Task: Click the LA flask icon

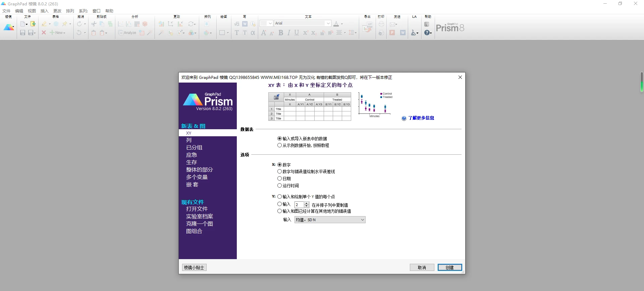Action: [414, 33]
